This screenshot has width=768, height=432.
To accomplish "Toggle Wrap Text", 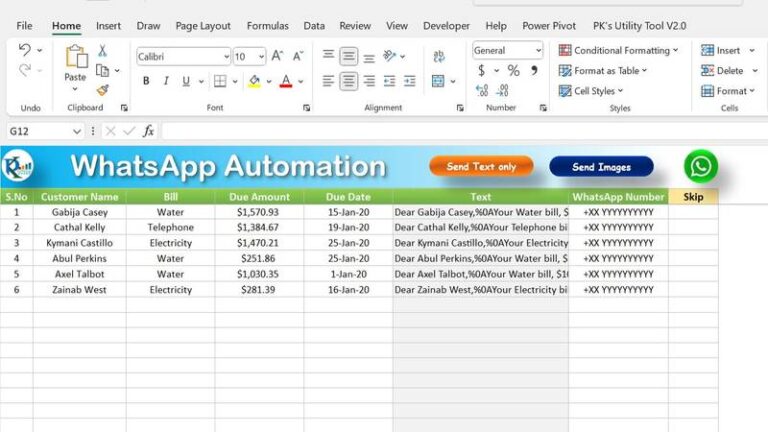I will pyautogui.click(x=439, y=56).
